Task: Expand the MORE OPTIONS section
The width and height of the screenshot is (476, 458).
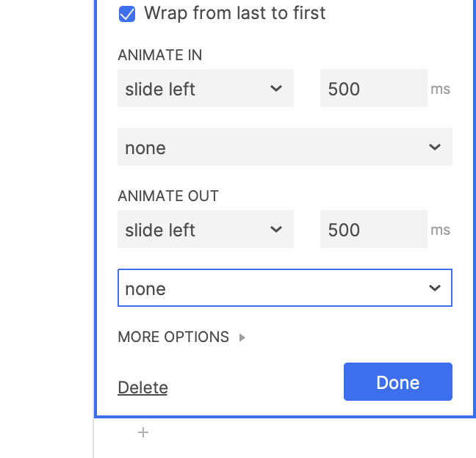Action: (173, 337)
